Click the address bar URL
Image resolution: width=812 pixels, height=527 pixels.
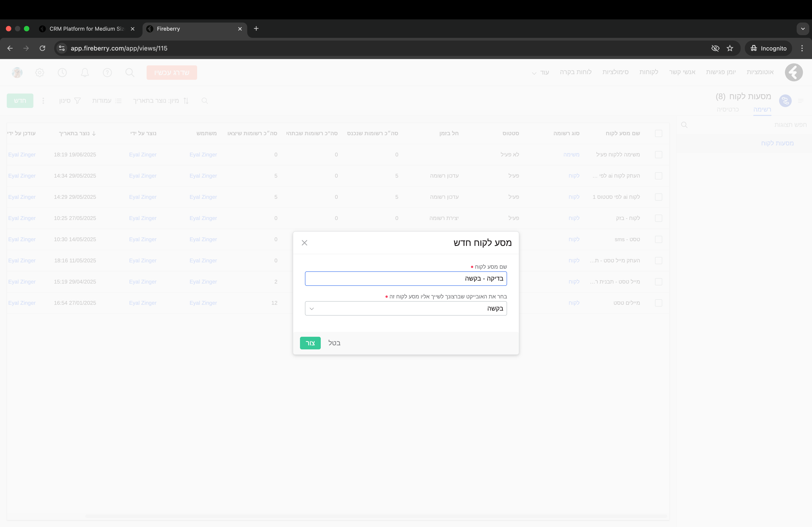pos(119,48)
